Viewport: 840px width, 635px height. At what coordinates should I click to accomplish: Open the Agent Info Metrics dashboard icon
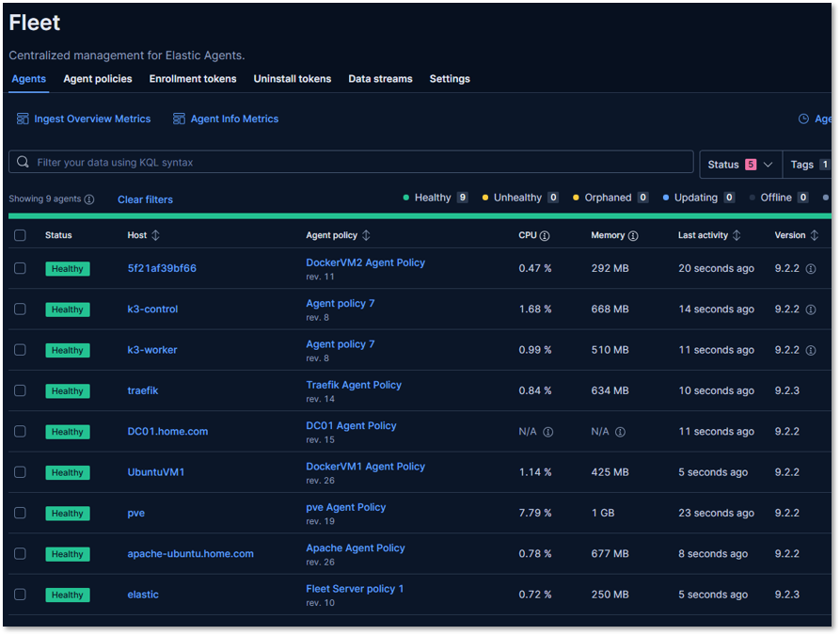[x=179, y=119]
